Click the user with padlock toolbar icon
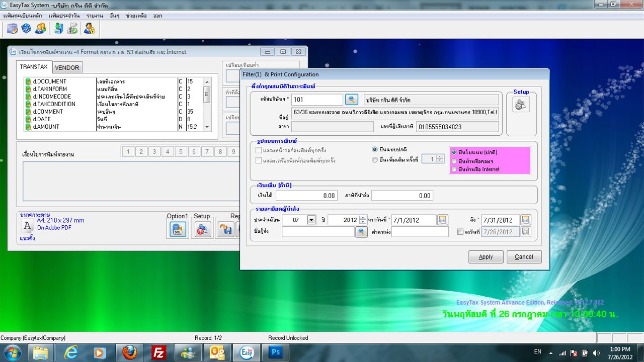644x362 pixels. coord(90,29)
